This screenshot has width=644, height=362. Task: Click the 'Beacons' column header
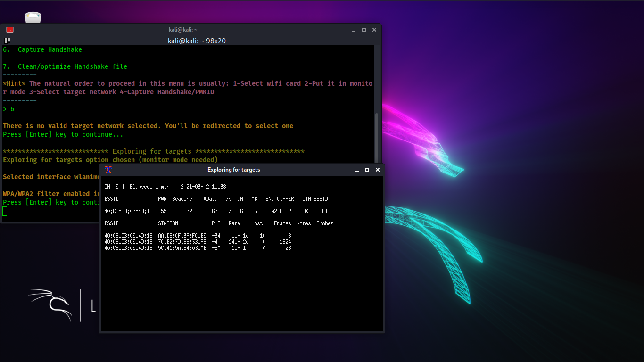pos(182,199)
